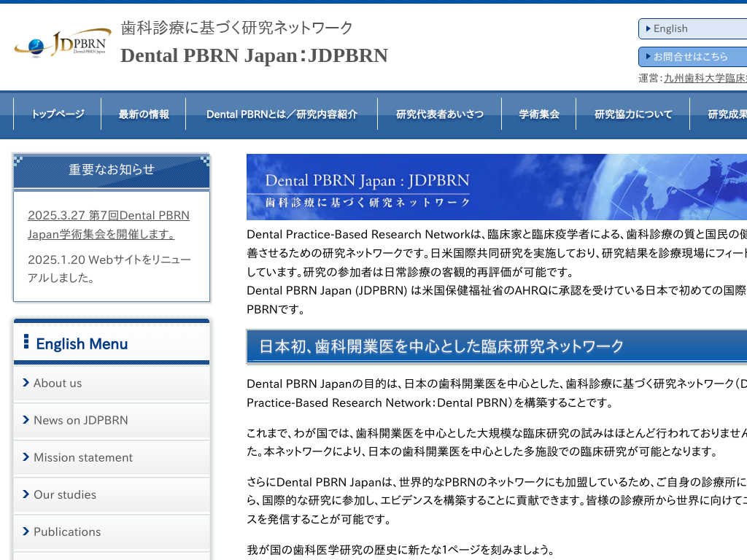Click the About us chevron arrow
Screen dimensions: 747x560
click(x=26, y=382)
